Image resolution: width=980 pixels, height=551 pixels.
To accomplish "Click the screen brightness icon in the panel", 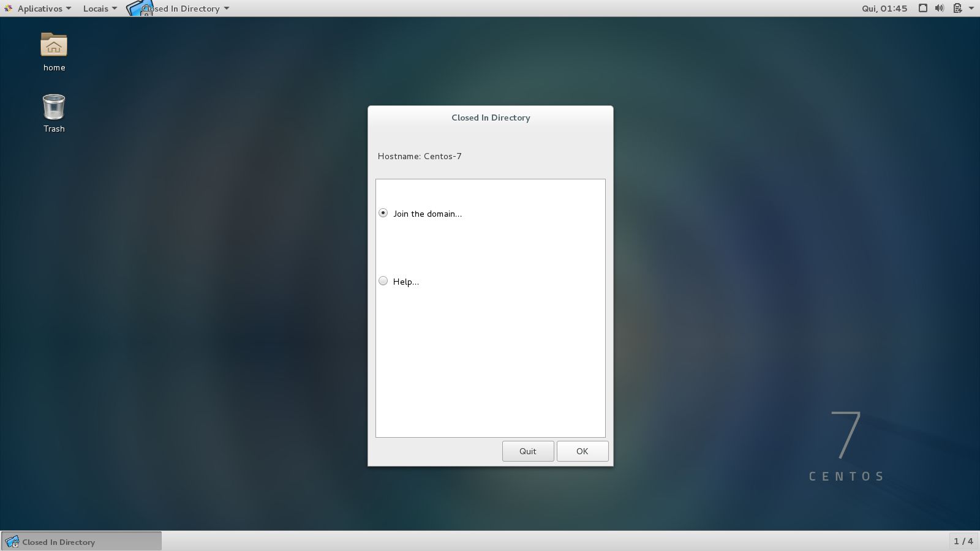I will tap(922, 8).
